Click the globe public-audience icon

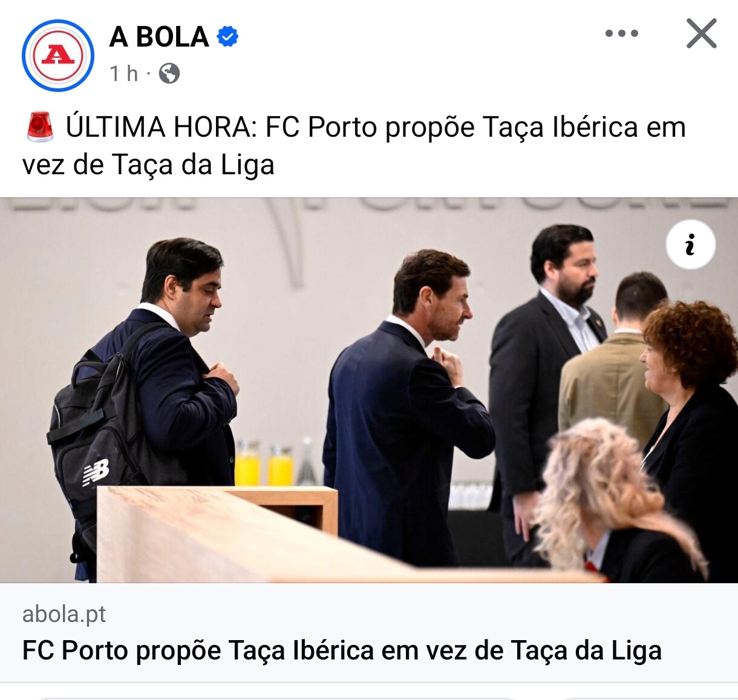tap(169, 73)
